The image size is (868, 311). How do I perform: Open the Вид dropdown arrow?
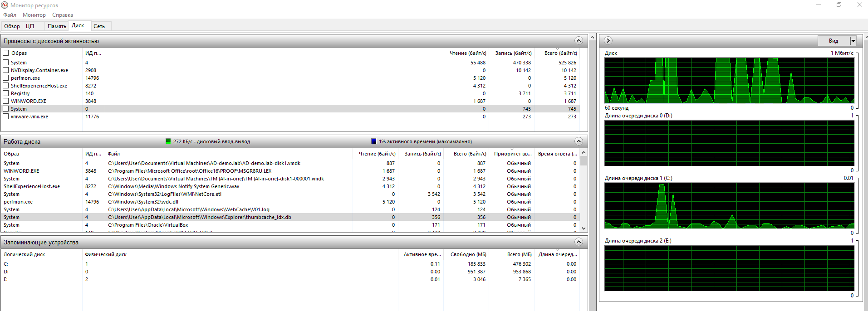(x=853, y=41)
